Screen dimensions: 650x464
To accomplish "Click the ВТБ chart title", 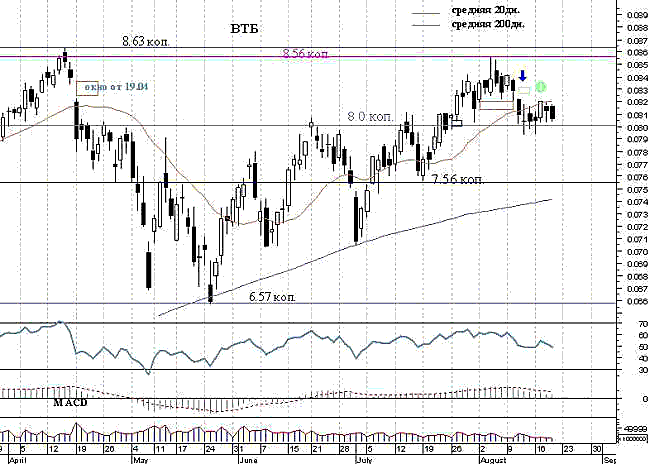I will (x=245, y=29).
